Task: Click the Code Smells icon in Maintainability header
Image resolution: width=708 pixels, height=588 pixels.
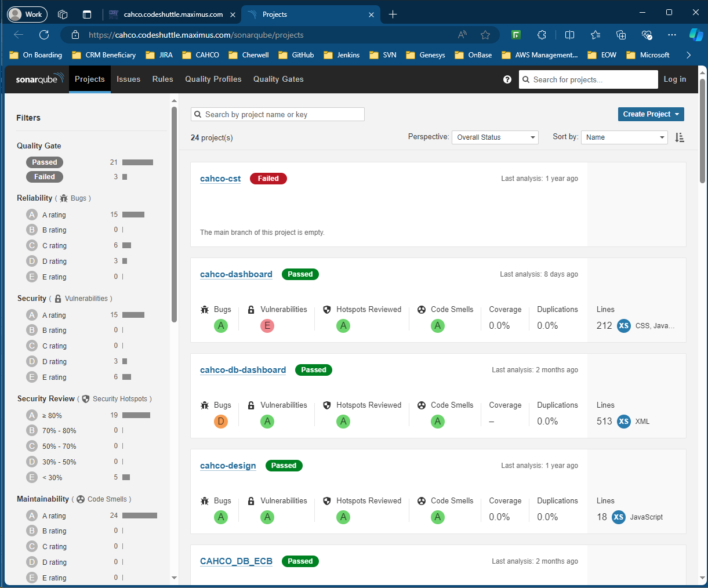Action: pyautogui.click(x=82, y=499)
